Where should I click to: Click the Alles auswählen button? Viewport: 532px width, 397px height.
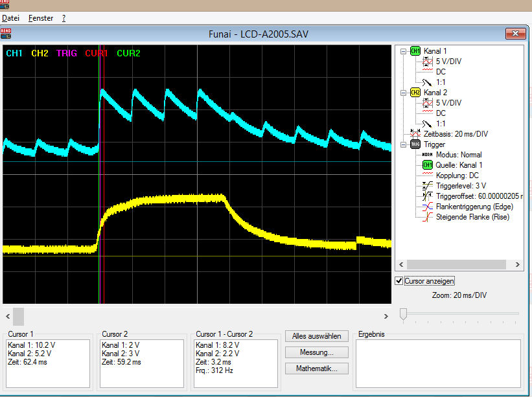317,336
